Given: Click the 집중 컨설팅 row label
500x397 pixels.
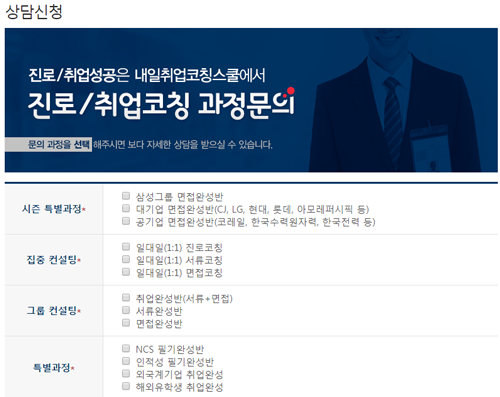Looking at the screenshot, I should tap(54, 260).
